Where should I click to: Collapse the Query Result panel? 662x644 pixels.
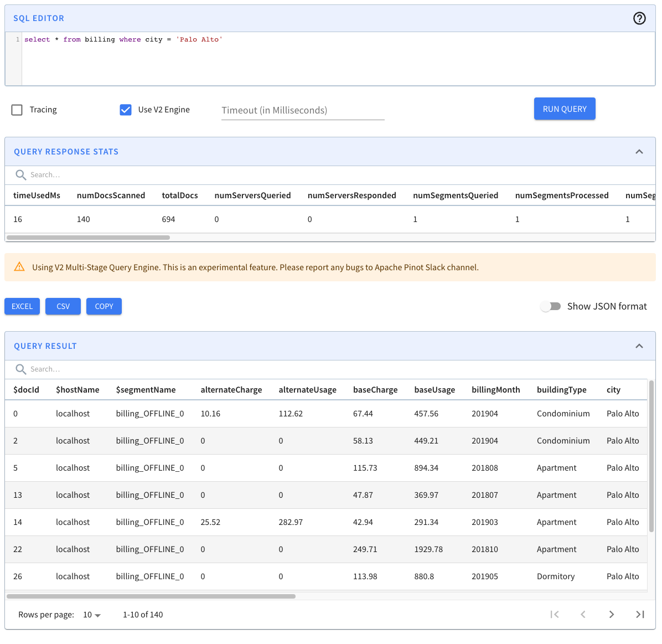tap(639, 346)
